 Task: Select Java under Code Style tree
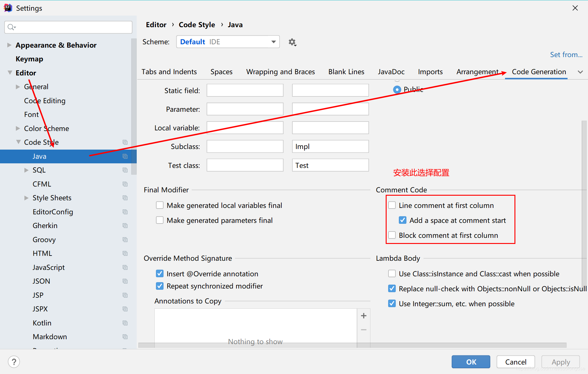(38, 156)
